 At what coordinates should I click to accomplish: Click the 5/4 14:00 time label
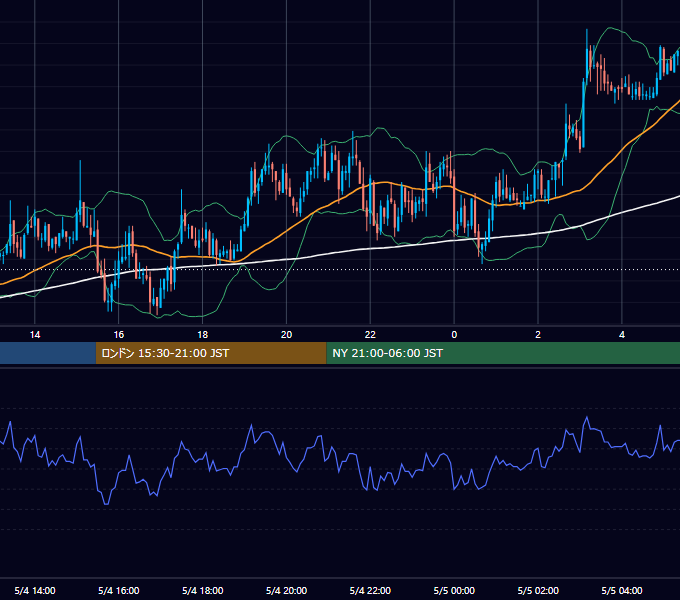click(35, 590)
